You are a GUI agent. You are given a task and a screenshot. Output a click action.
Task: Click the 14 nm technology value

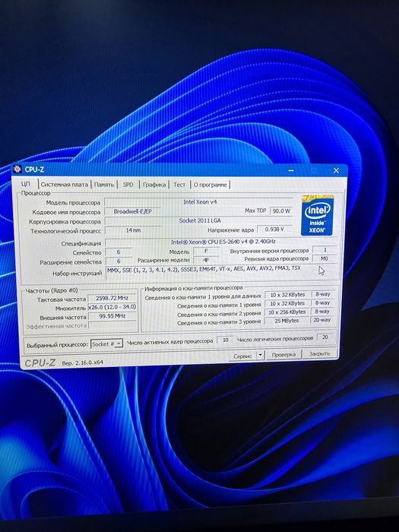tap(133, 230)
